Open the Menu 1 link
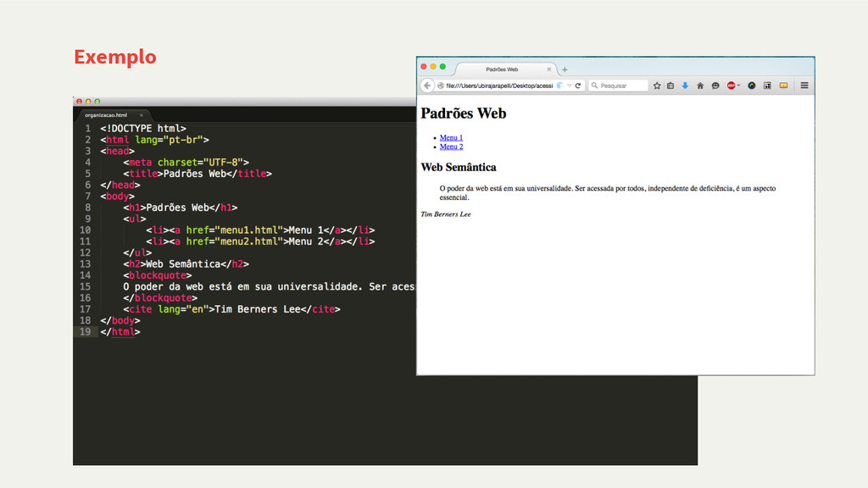 [x=451, y=138]
